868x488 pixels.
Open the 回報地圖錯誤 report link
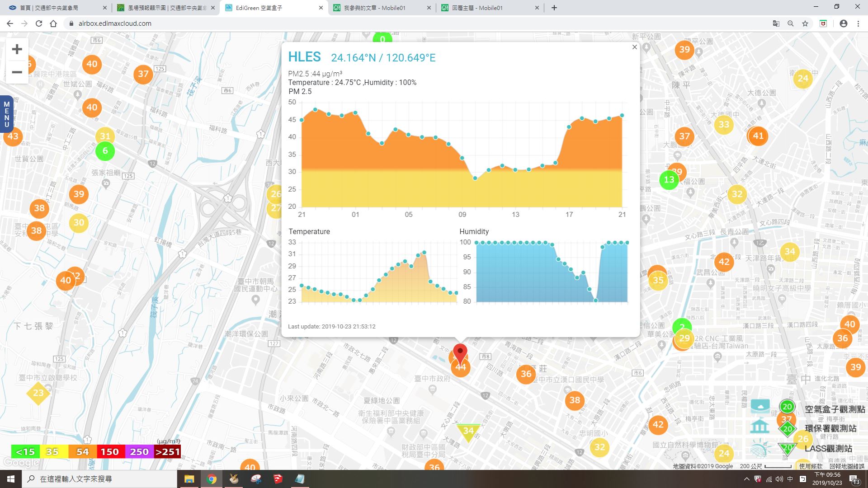click(x=847, y=466)
